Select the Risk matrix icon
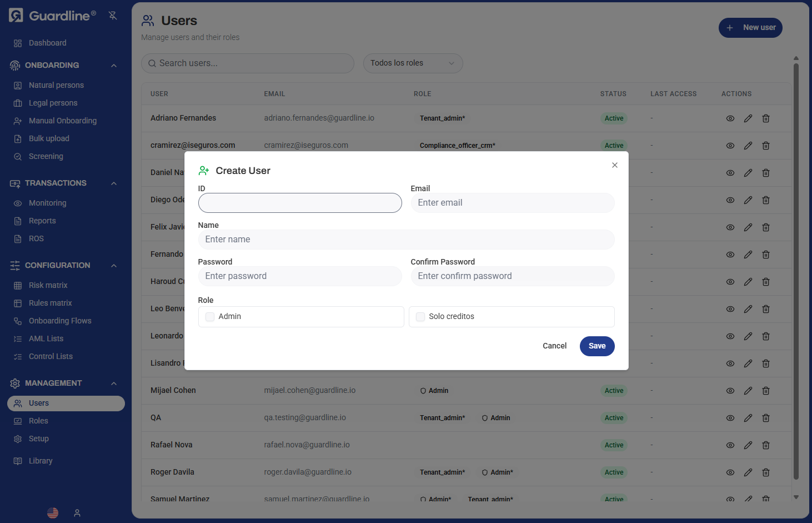Image resolution: width=812 pixels, height=523 pixels. coord(18,285)
